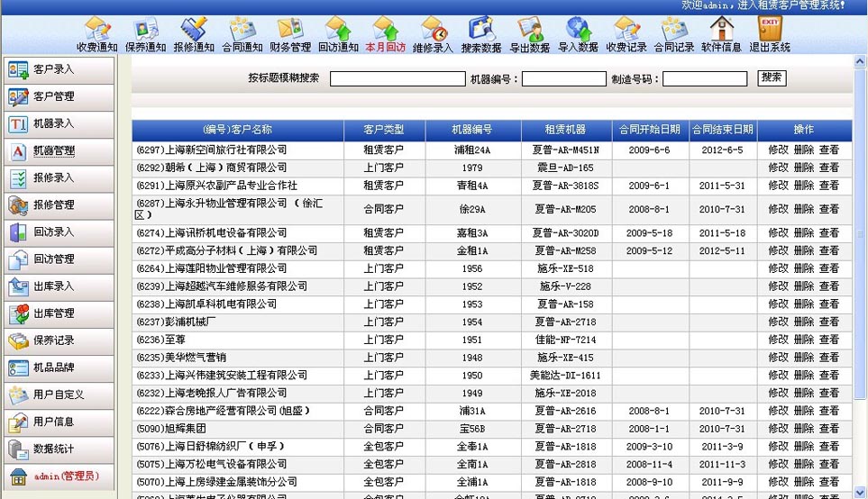This screenshot has height=499, width=868.
Task: Click the 合同结束日期 column header
Action: (x=723, y=130)
